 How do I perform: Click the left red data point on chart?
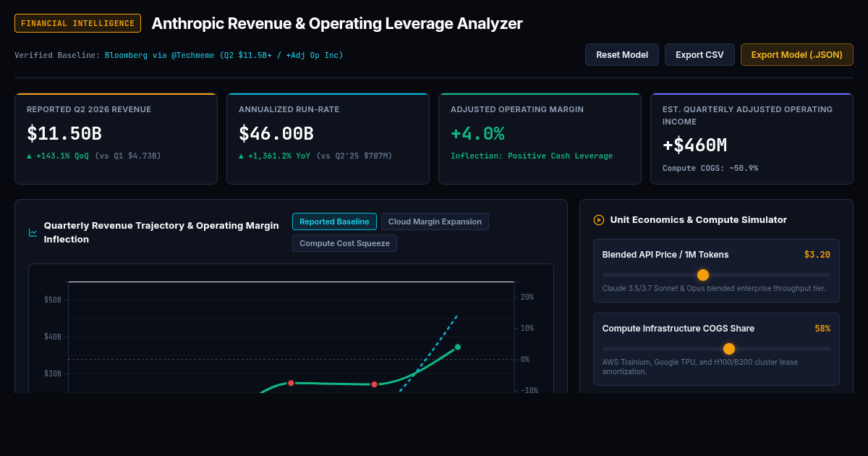291,383
